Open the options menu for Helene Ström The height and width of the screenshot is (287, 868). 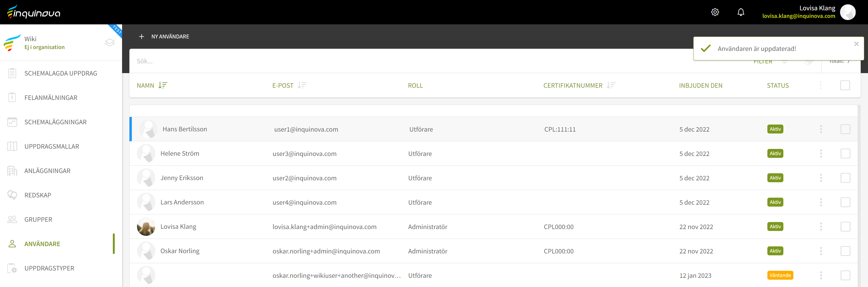tap(821, 154)
